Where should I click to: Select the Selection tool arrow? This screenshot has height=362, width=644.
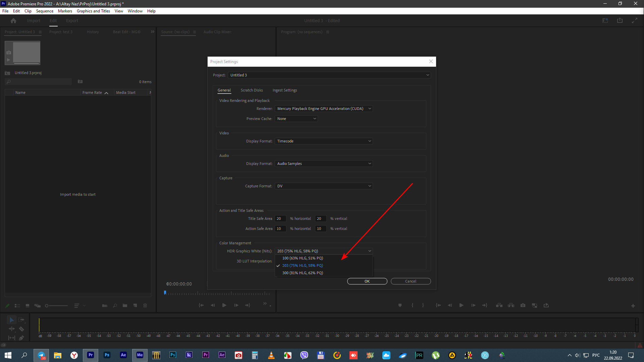pyautogui.click(x=11, y=320)
